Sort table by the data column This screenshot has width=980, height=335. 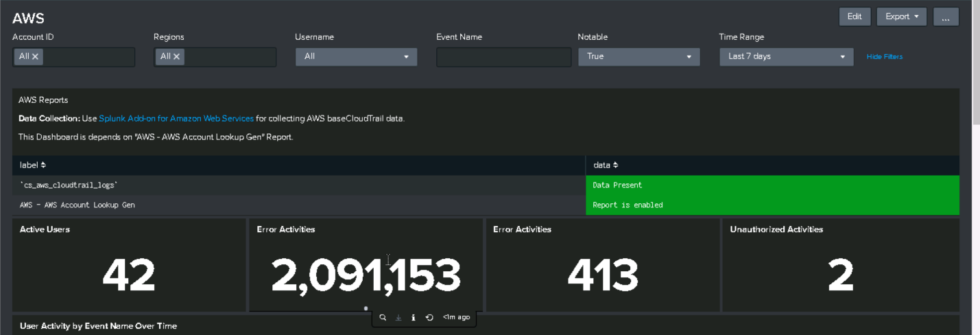tap(606, 165)
